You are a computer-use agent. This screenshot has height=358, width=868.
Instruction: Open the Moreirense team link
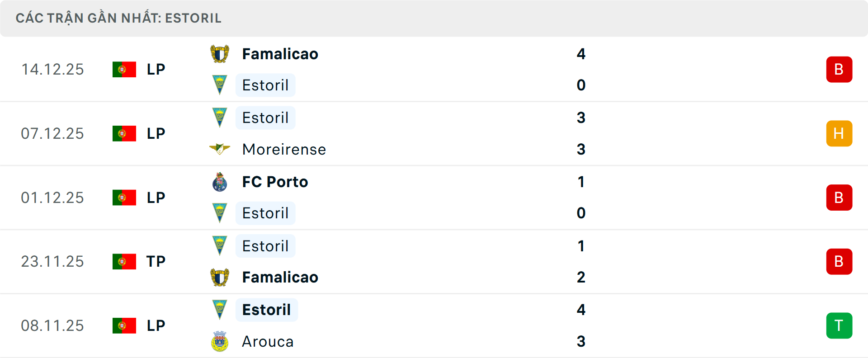284,149
